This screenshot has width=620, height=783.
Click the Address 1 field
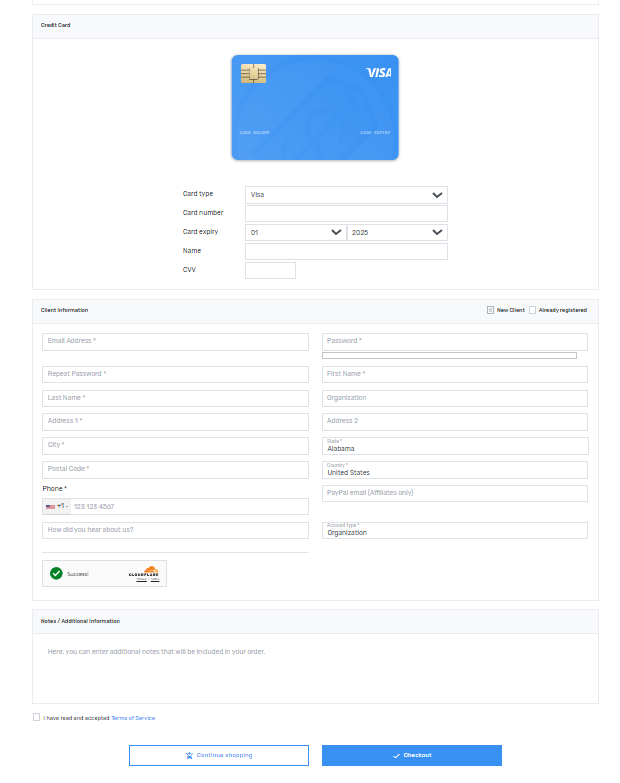click(x=175, y=422)
